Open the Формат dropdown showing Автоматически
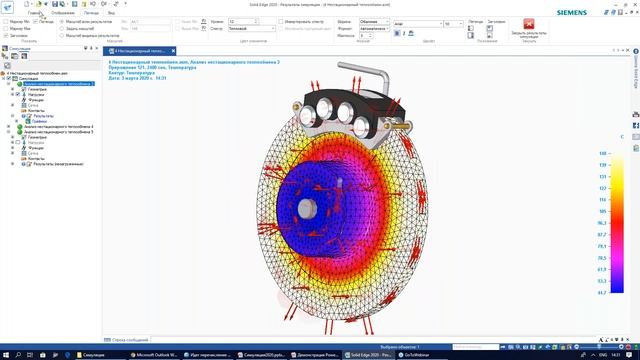Screen dimensions: 640x360 (374, 29)
